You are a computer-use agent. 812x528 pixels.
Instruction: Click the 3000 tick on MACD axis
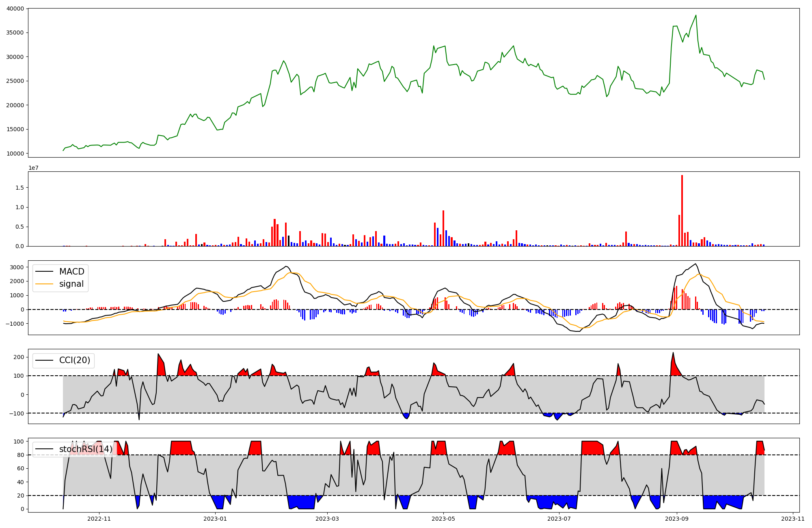coord(17,267)
